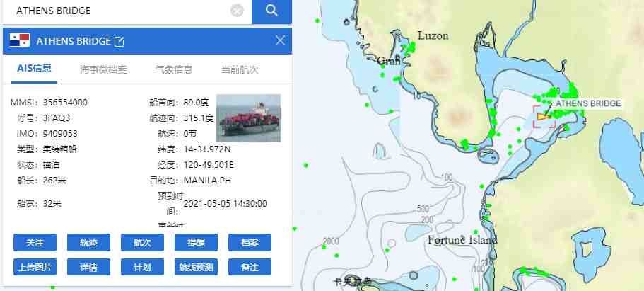Click the 航次 button
Screen dimensions: 644x291
[x=143, y=242]
